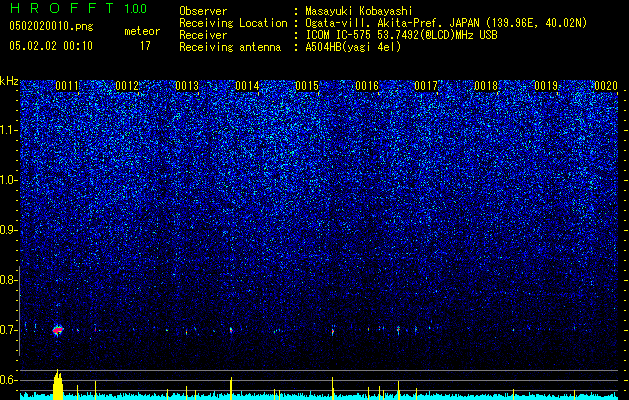Click the 'Observer' field label
629x400 pixels.
pos(203,11)
